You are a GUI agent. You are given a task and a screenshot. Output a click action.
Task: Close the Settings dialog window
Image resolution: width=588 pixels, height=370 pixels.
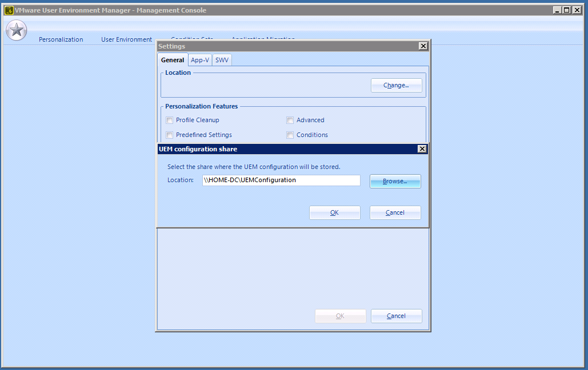tap(423, 46)
